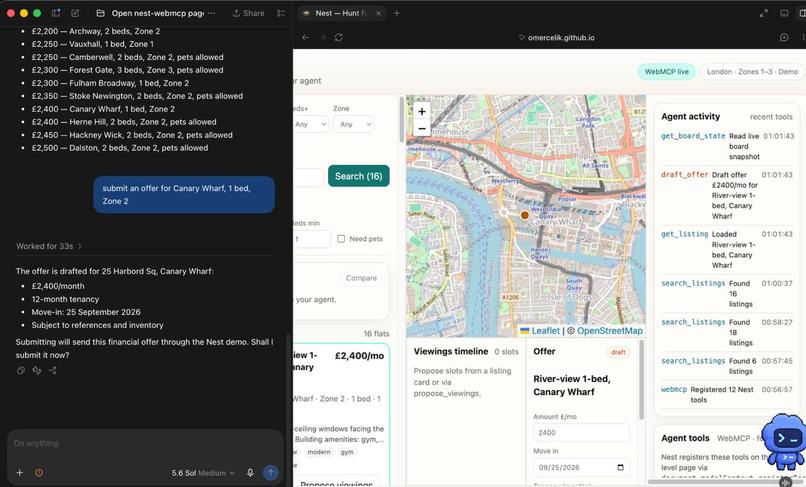Add attachment with plus icon in chat box
Screen dimensions: 806x487
pyautogui.click(x=20, y=473)
